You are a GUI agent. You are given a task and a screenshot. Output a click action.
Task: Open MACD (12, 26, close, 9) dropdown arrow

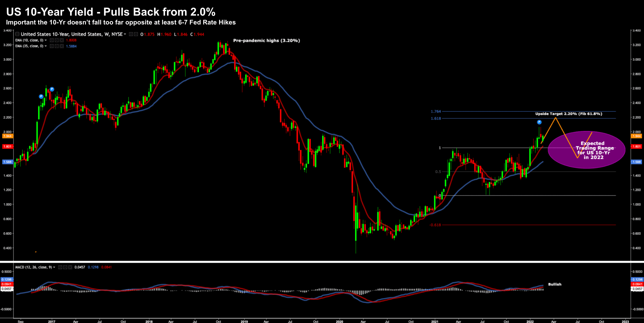(x=54, y=267)
